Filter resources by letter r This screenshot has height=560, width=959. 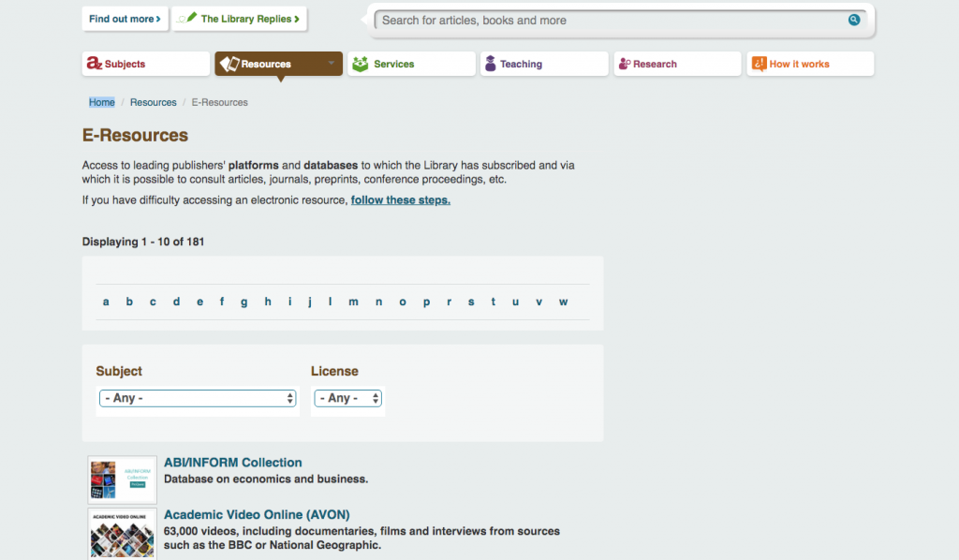449,302
